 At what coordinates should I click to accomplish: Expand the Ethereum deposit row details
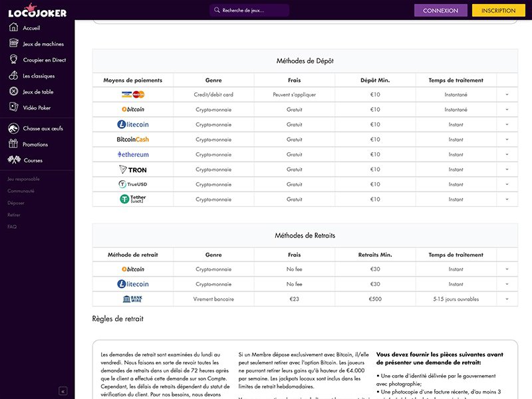pyautogui.click(x=507, y=154)
